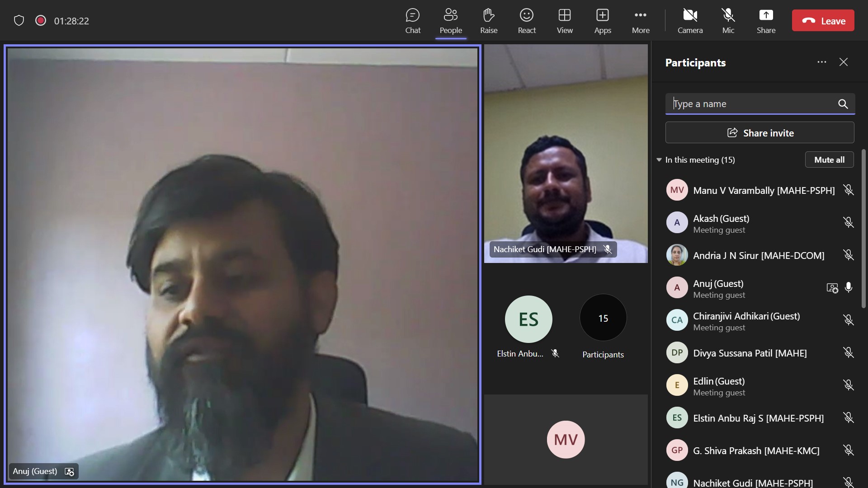Click the Raise hand icon
Image resolution: width=868 pixels, height=488 pixels.
488,21
